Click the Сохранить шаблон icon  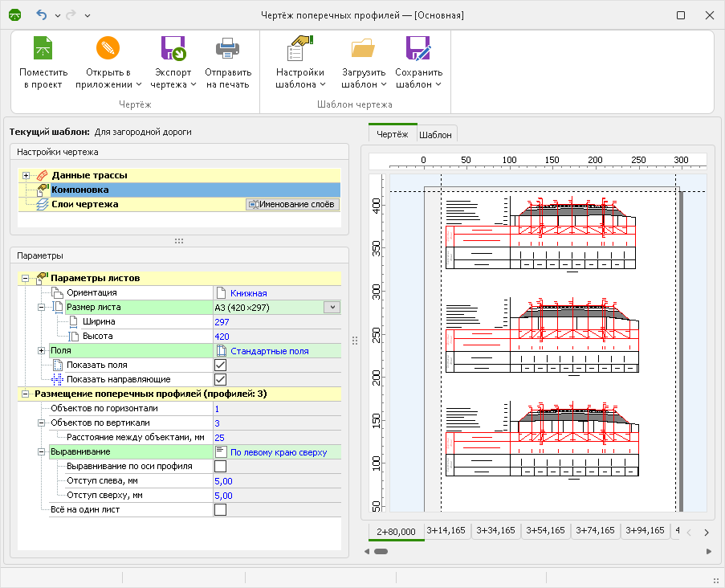(419, 50)
